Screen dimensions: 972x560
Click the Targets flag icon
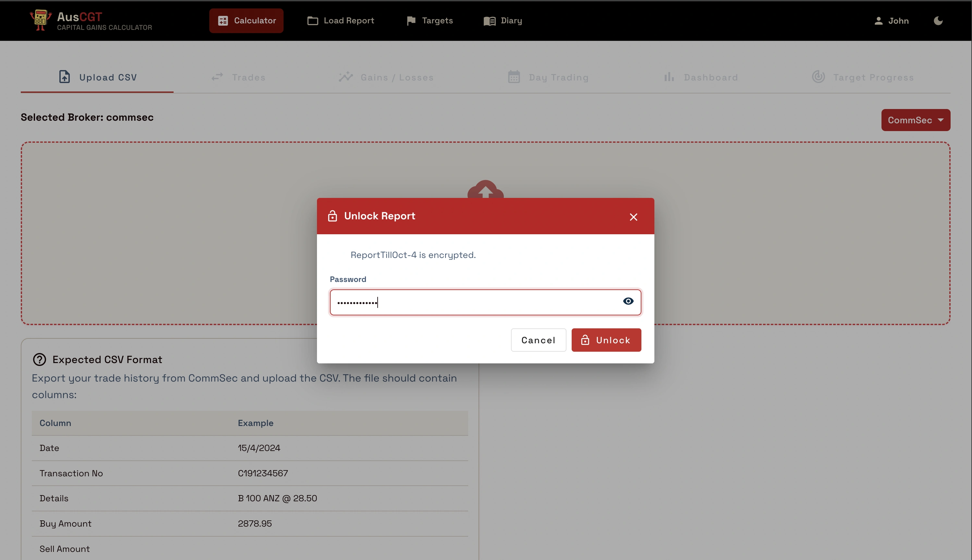tap(411, 21)
